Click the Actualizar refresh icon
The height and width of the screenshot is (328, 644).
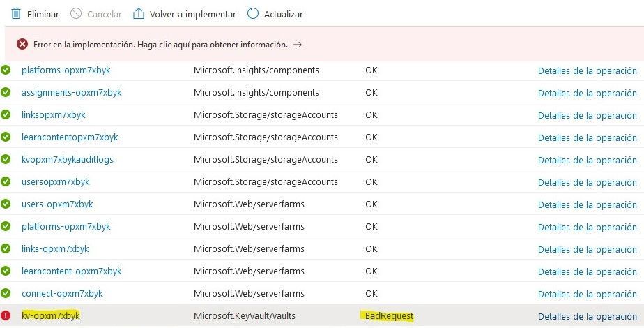[x=252, y=14]
